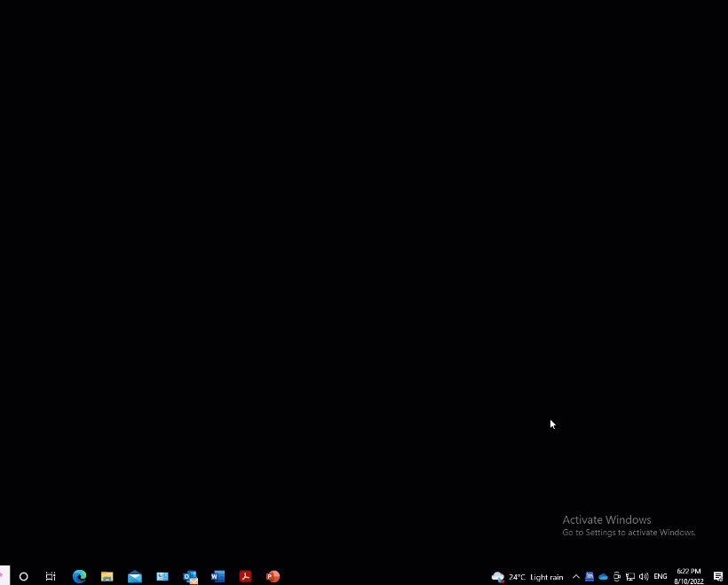Open Adobe Acrobat from the taskbar
This screenshot has height=585, width=728.
click(x=246, y=576)
